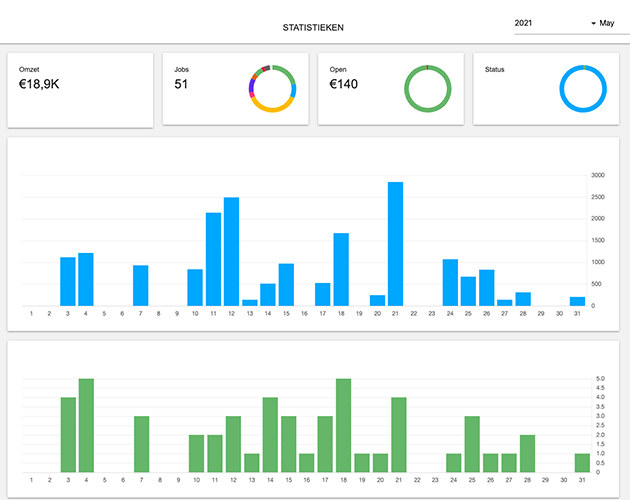Click the tallest blue bar on day 21
Screen dimensions: 630x500
pyautogui.click(x=395, y=244)
